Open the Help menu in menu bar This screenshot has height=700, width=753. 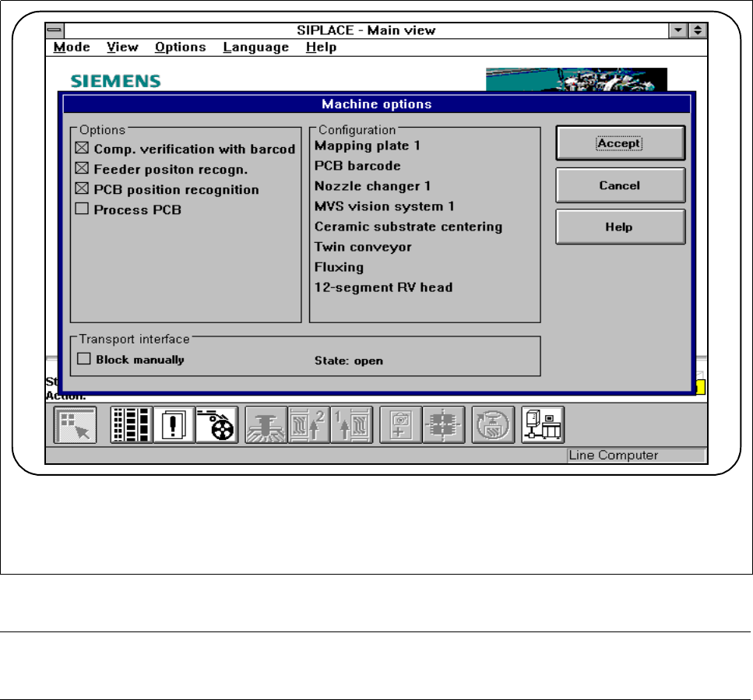click(x=321, y=47)
